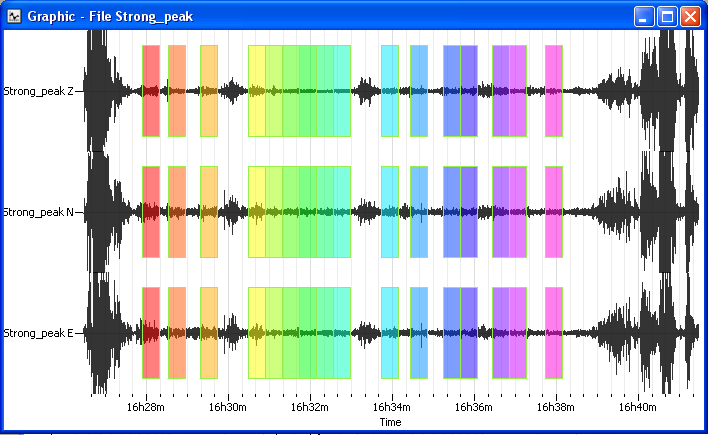Click the large signal burst at start of Strong_peak N
Screen dimensions: 708x435
(x=103, y=212)
